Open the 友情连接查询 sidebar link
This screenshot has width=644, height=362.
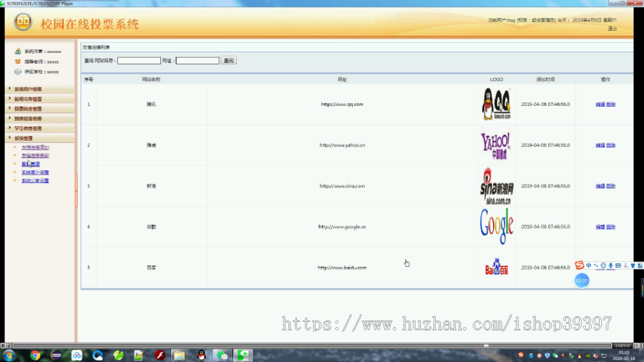[35, 155]
